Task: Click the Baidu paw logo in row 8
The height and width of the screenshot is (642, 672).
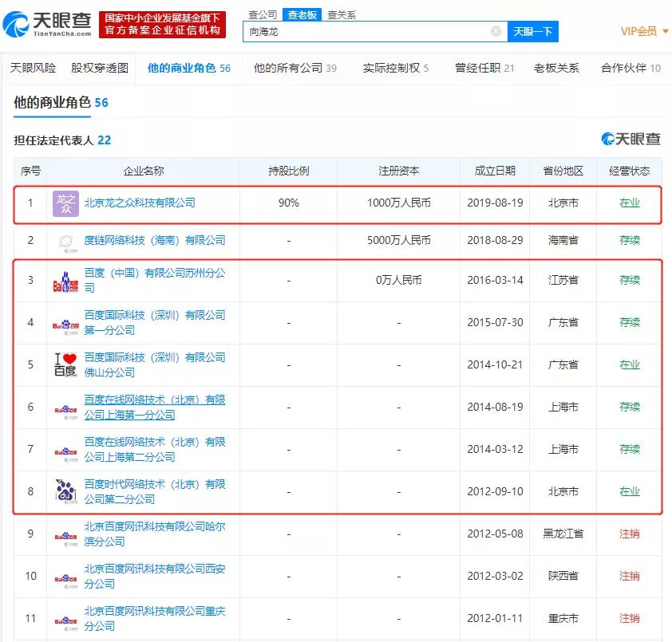Action: coord(65,490)
